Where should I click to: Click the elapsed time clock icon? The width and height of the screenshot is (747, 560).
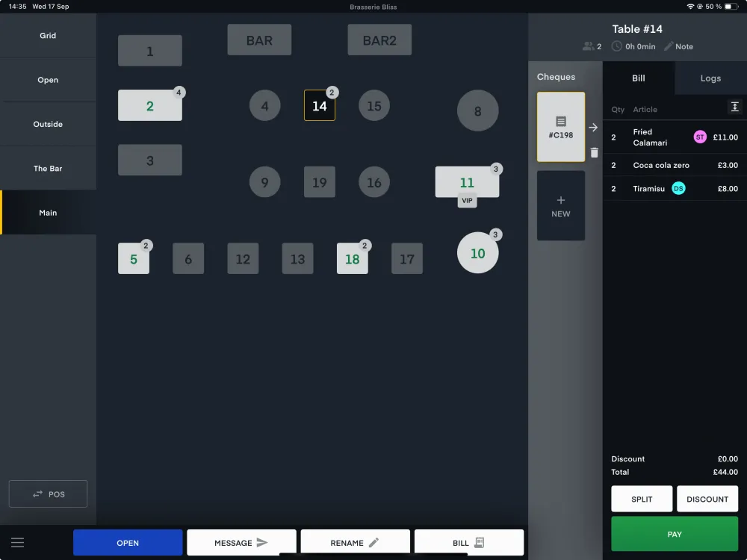pyautogui.click(x=617, y=46)
